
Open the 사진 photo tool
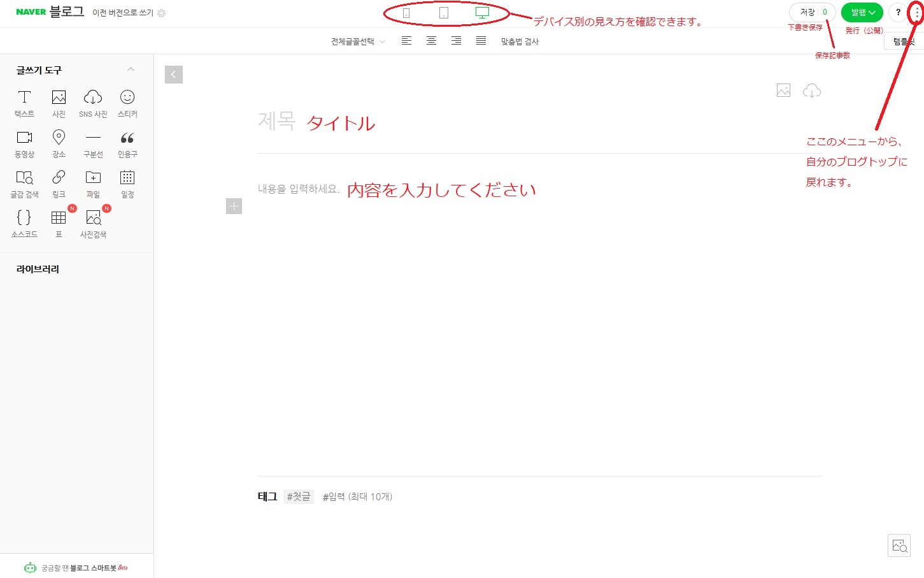[59, 104]
